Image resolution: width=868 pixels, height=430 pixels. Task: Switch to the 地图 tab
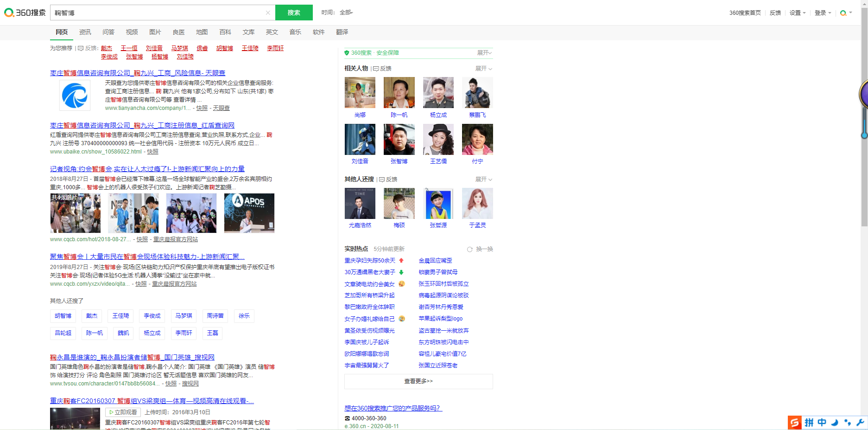pyautogui.click(x=202, y=32)
